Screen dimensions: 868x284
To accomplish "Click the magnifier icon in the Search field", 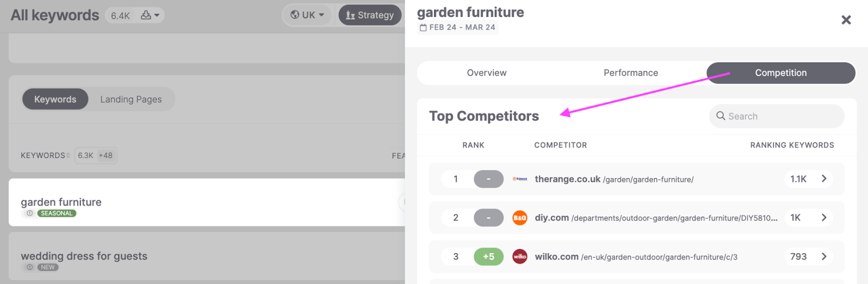I will 720,116.
